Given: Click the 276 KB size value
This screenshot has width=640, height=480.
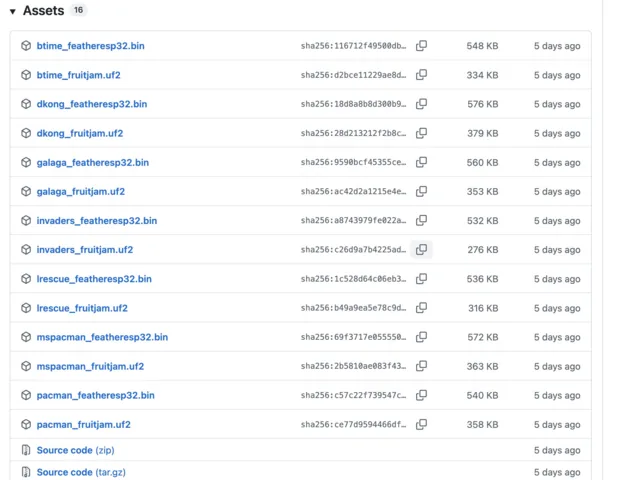Looking at the screenshot, I should click(483, 250).
